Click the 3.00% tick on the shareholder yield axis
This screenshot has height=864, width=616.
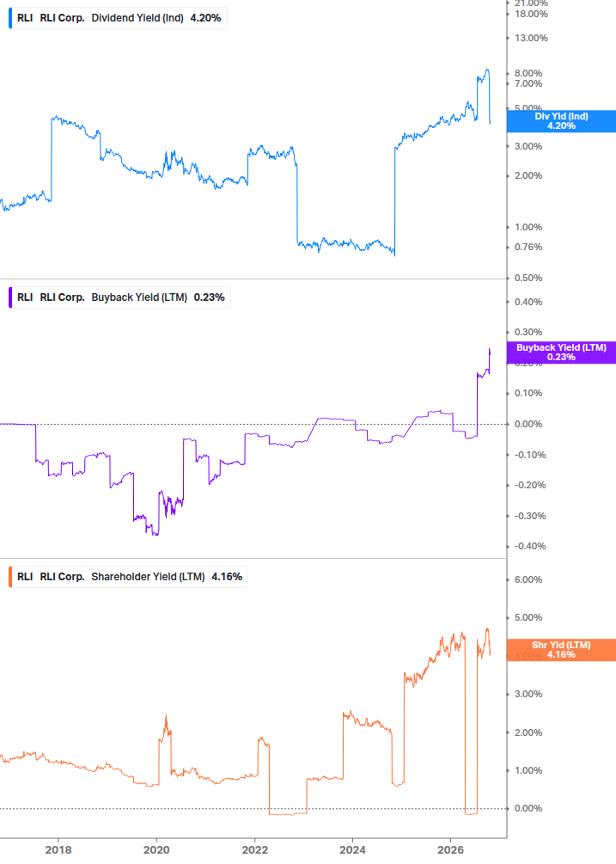point(528,695)
